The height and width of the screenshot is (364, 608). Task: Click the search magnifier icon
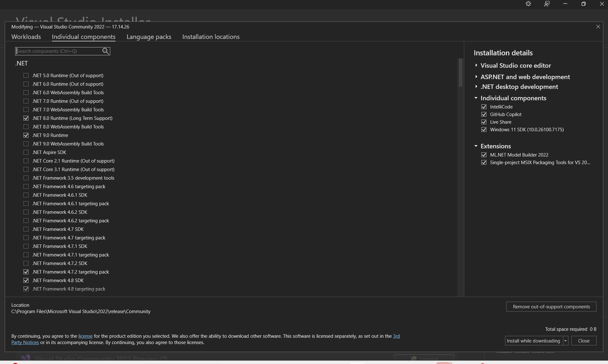(105, 51)
